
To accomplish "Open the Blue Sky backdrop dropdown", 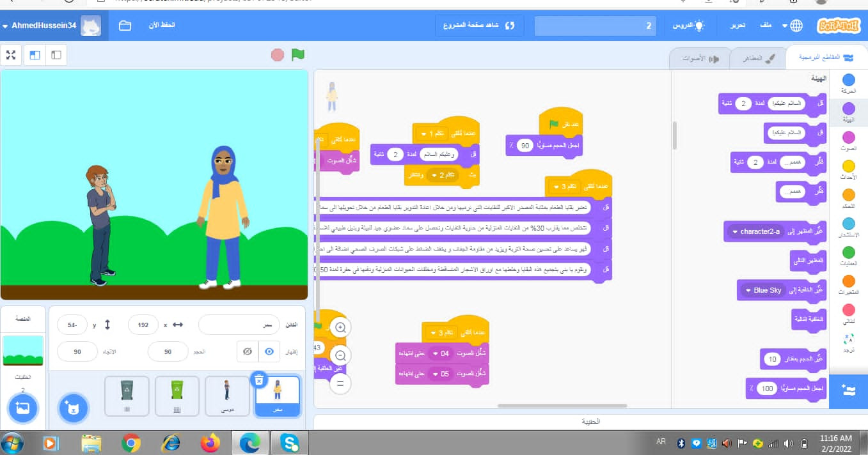I will (x=764, y=290).
